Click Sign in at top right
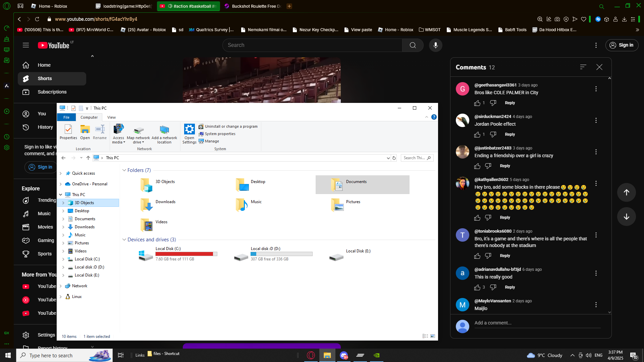Screen dimensions: 644x362 click(x=622, y=45)
